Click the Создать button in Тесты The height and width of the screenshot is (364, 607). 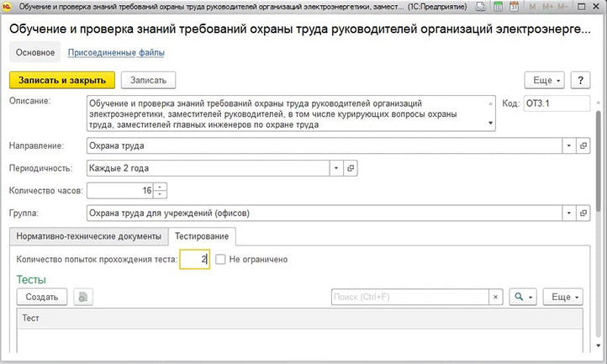(42, 297)
